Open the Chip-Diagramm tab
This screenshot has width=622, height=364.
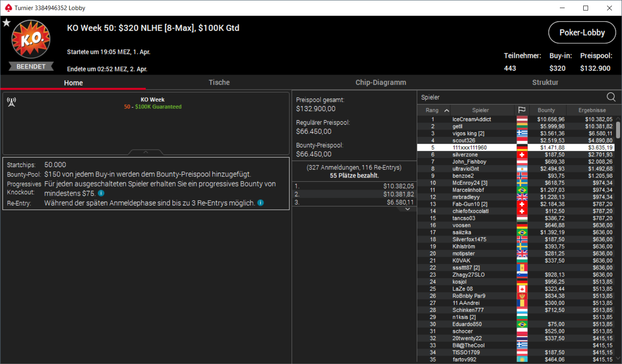[x=381, y=82]
